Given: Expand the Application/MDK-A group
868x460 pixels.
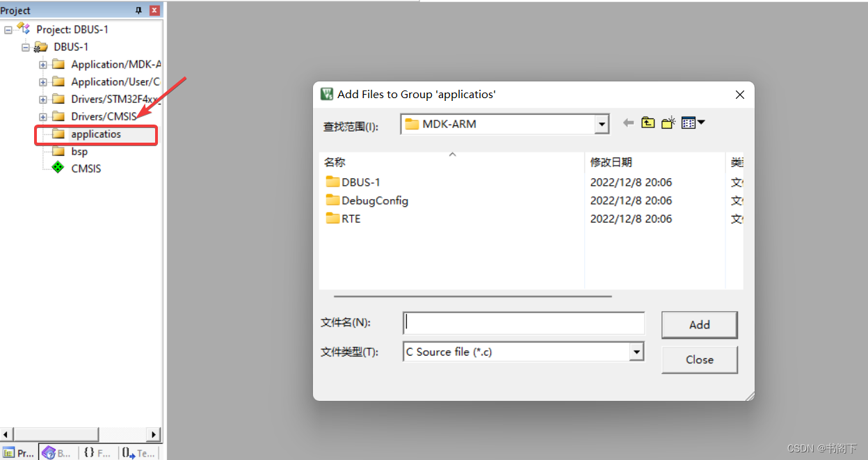Looking at the screenshot, I should 42,63.
